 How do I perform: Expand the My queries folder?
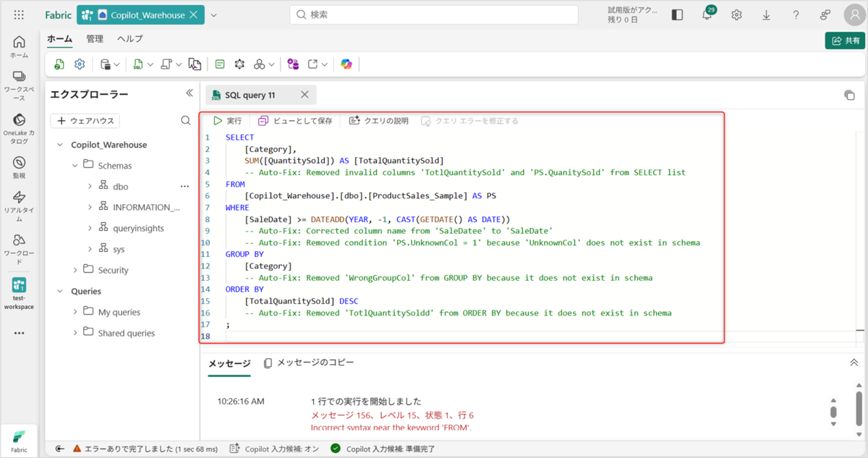tap(75, 312)
